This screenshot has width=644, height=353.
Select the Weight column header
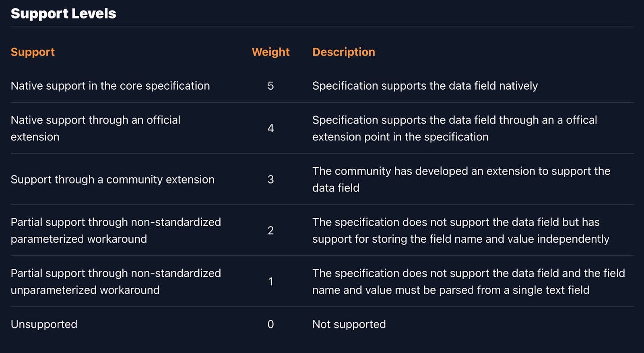pos(270,52)
